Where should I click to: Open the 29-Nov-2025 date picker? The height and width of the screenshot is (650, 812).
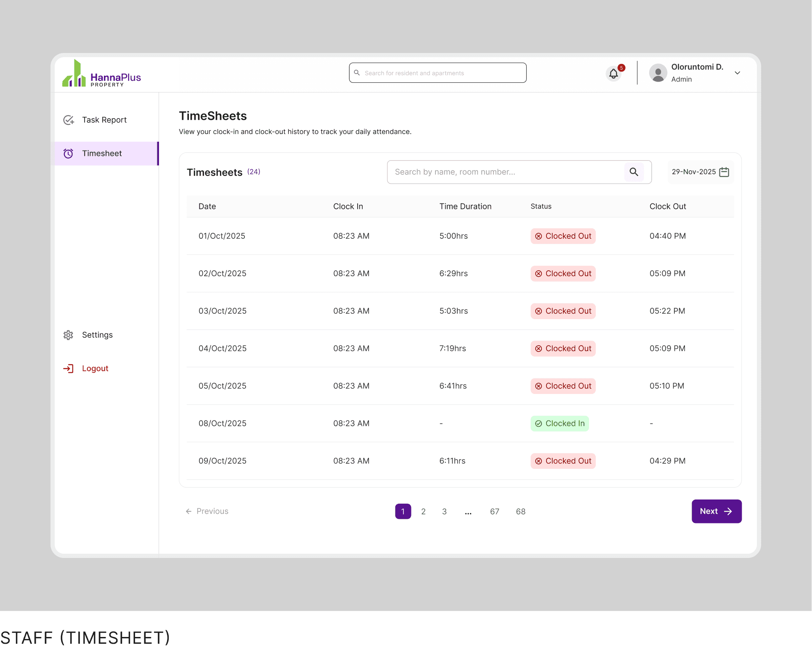694,172
